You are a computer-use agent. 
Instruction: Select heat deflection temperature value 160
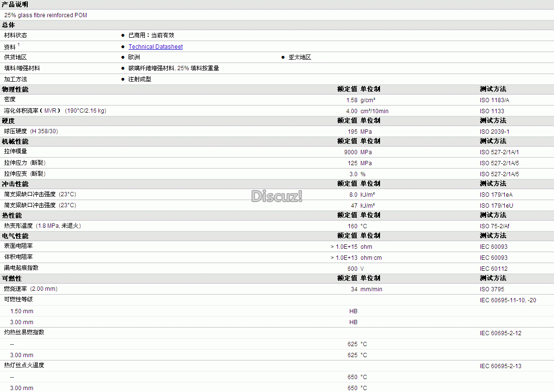(x=353, y=226)
